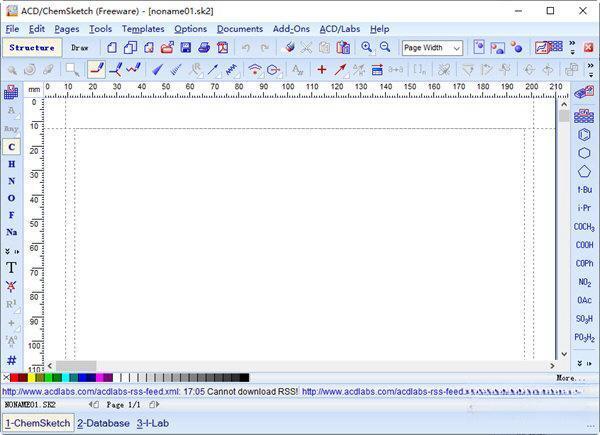Insert the COOH radical group
Screen dimensions: 600x435
coord(584,245)
